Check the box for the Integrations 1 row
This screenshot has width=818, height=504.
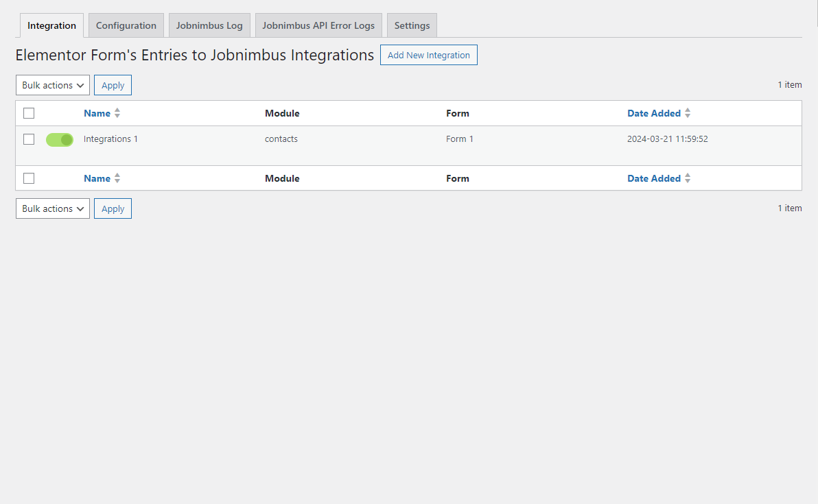(x=29, y=139)
